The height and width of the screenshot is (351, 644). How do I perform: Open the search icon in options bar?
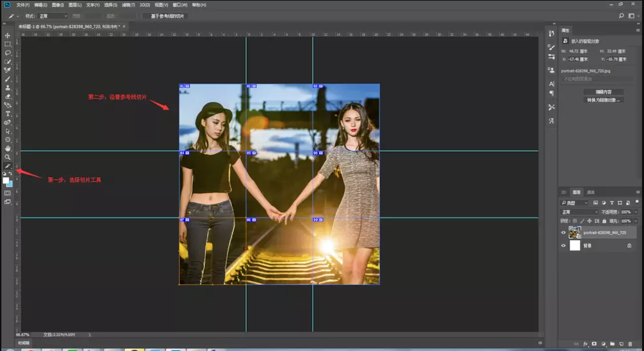click(622, 16)
